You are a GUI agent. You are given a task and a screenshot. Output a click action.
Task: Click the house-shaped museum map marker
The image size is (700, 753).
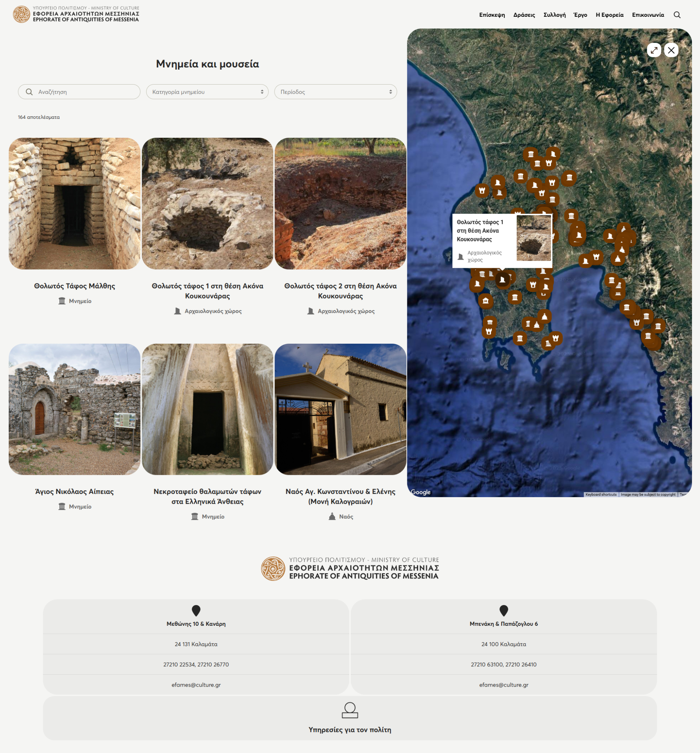(486, 301)
